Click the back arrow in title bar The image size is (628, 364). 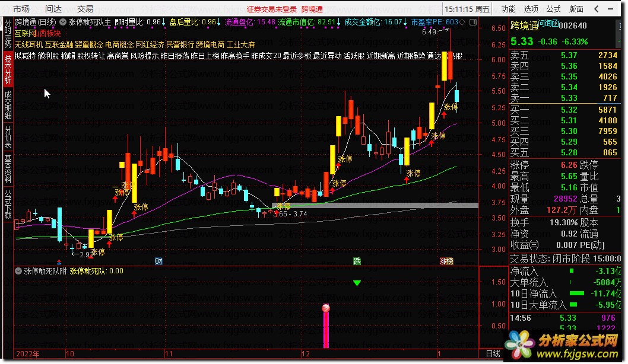(x=597, y=9)
